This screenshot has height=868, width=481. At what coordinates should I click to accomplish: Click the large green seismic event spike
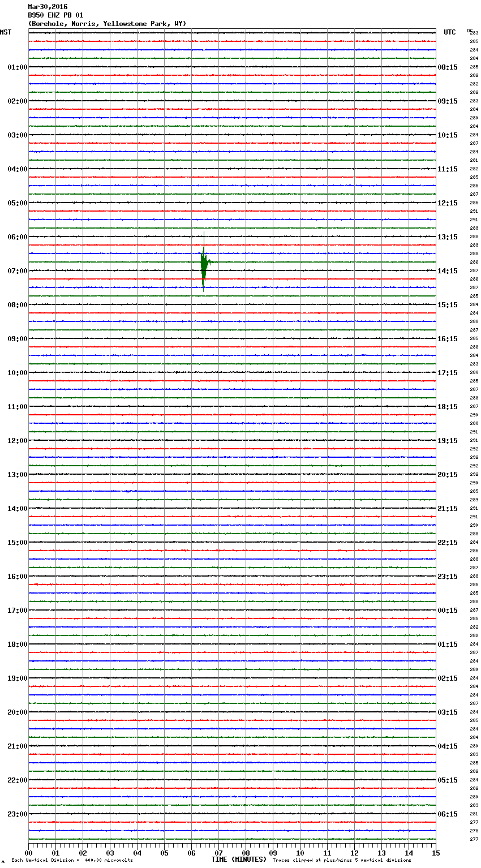tap(204, 262)
